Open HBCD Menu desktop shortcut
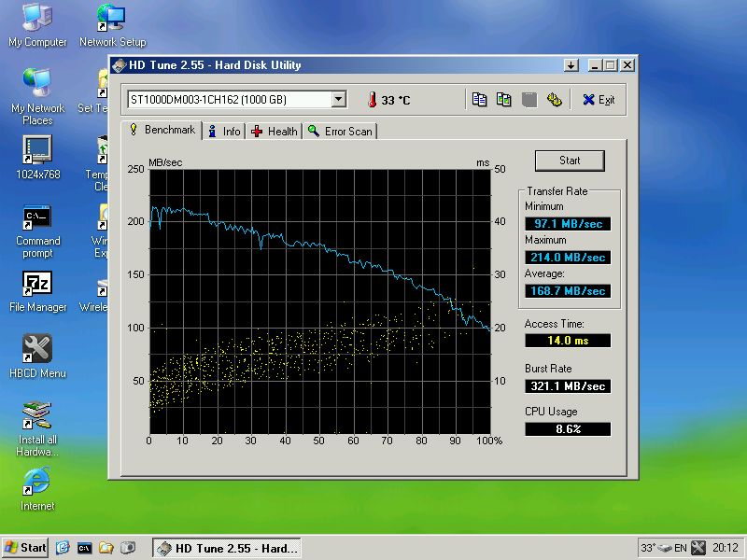This screenshot has width=747, height=560. point(37,357)
